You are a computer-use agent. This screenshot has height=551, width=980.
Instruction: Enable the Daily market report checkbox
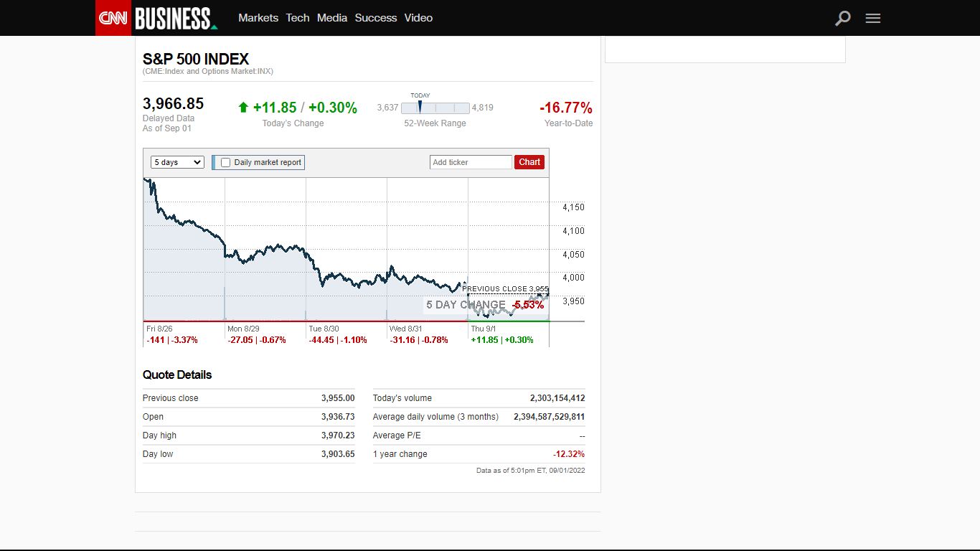point(225,162)
